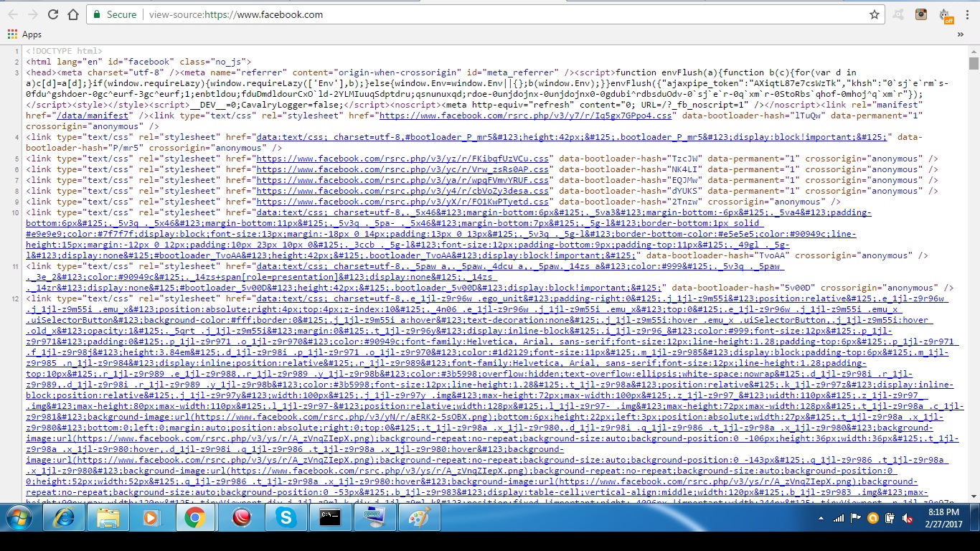
Task: Bookmark this page with the star icon
Action: tap(874, 14)
